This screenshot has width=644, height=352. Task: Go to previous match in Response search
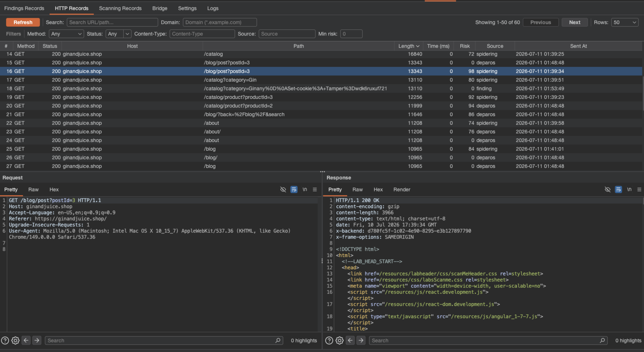click(350, 340)
